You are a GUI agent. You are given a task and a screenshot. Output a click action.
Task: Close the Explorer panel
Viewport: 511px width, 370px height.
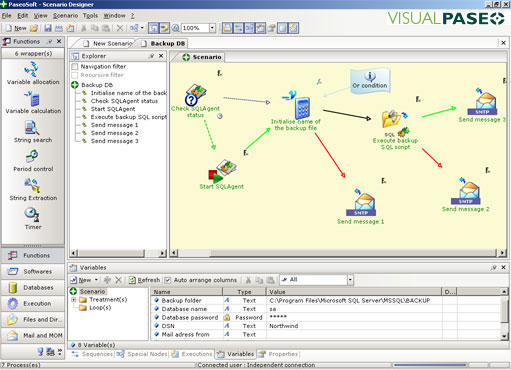coord(161,56)
